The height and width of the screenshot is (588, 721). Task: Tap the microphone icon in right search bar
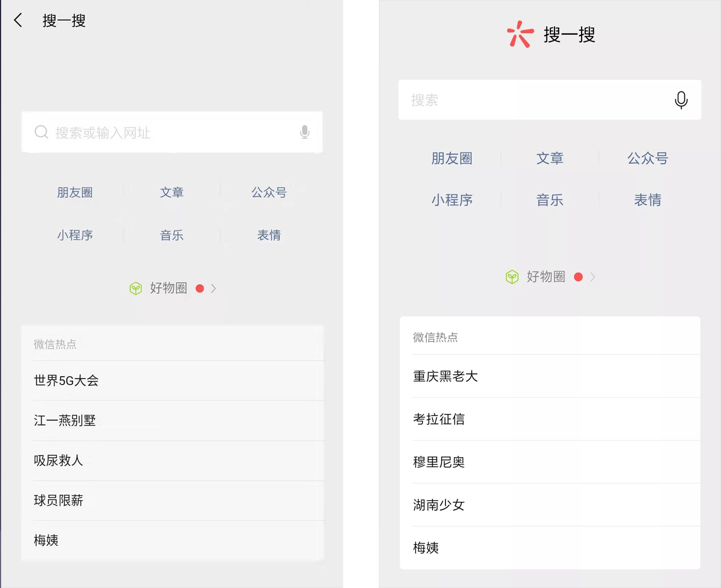coord(681,100)
